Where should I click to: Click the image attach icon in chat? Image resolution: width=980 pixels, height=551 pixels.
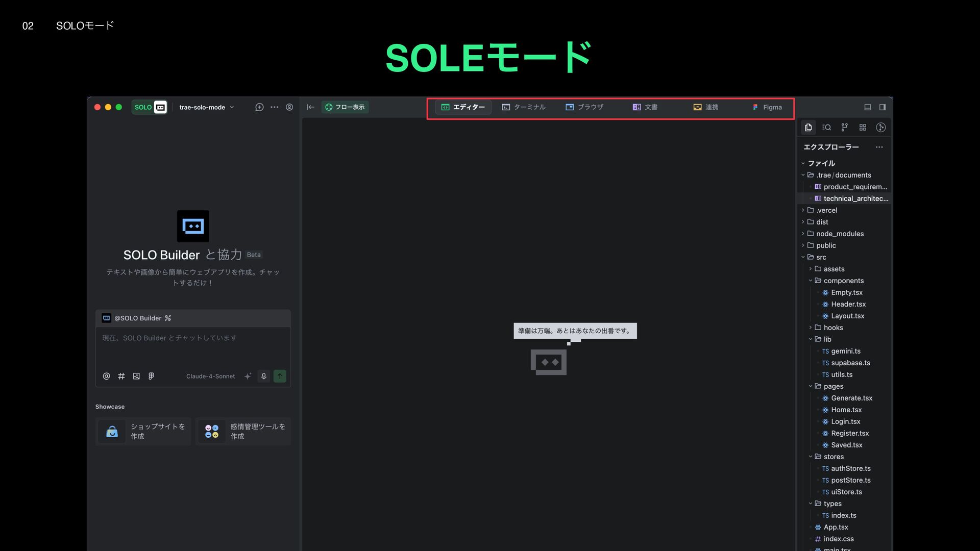click(x=136, y=376)
